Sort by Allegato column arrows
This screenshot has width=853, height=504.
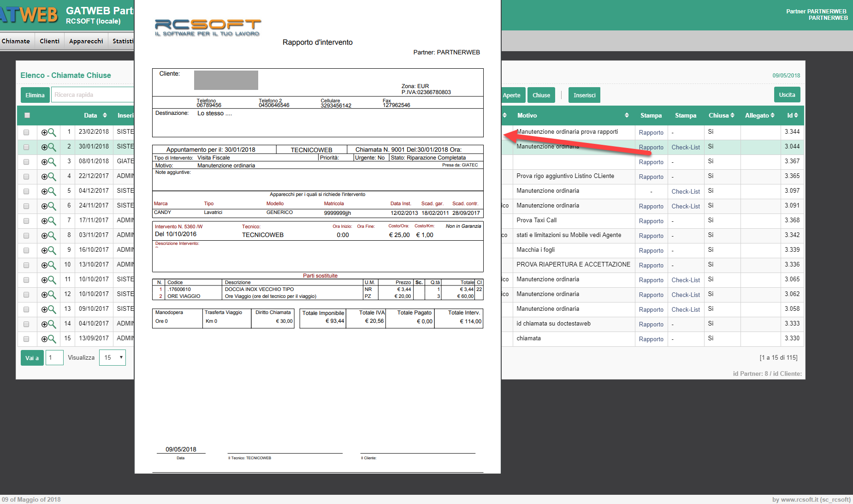[772, 115]
